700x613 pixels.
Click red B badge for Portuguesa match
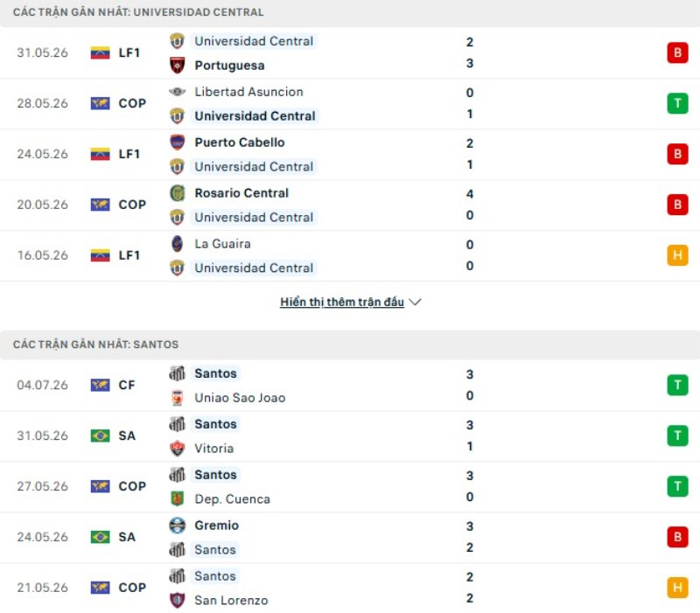[677, 52]
